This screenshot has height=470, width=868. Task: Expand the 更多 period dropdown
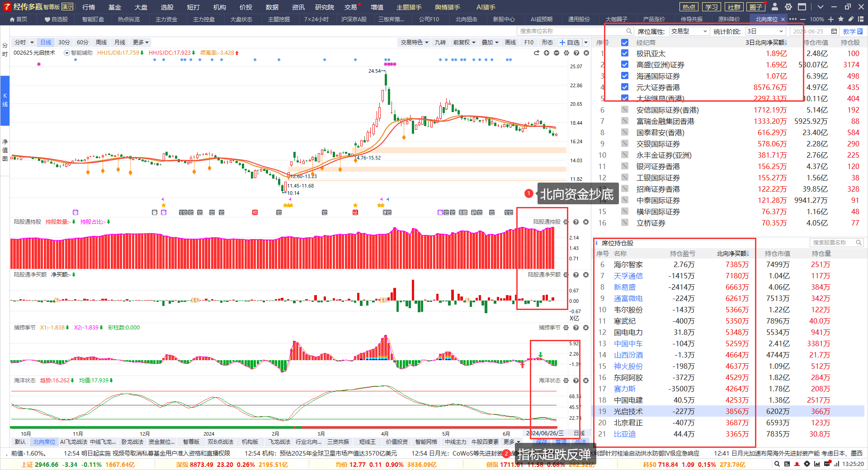pyautogui.click(x=141, y=42)
